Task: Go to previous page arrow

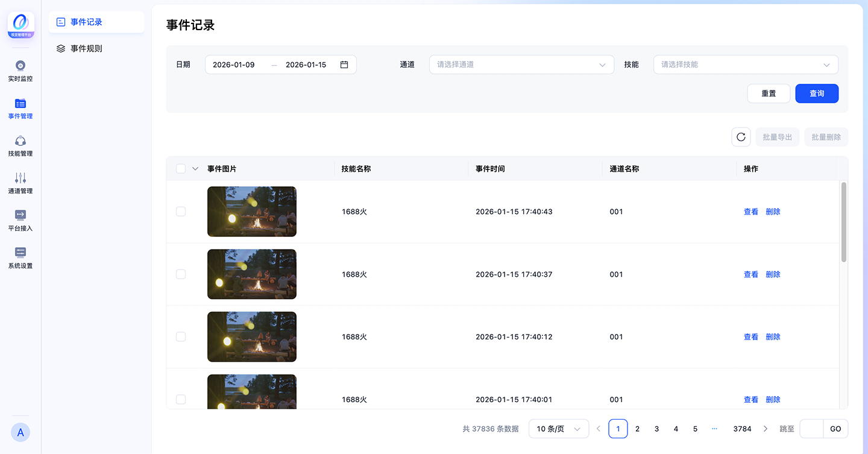Action: pos(599,429)
